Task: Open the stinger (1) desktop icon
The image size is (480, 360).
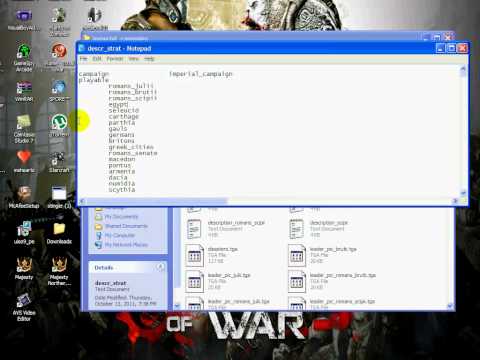Action: pos(59,198)
